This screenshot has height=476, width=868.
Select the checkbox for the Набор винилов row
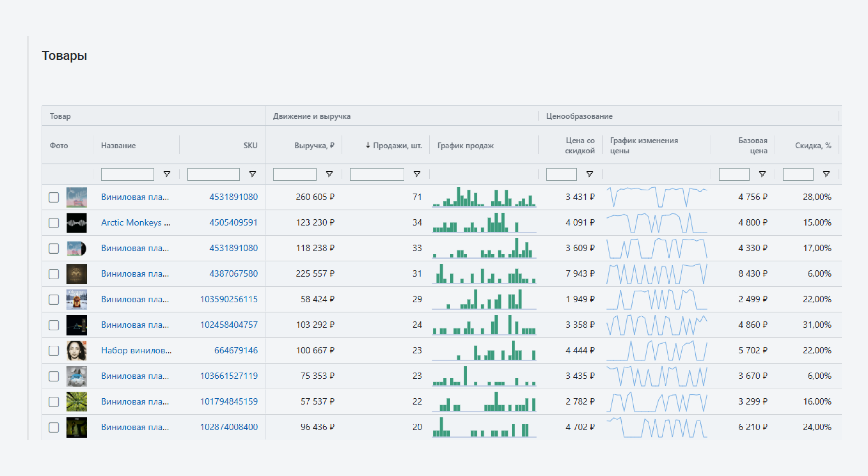(54, 351)
